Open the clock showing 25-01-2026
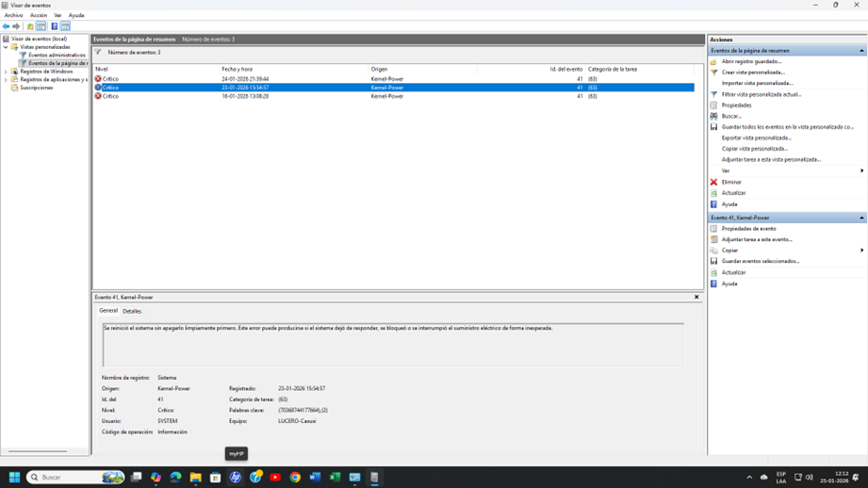The width and height of the screenshot is (868, 488). tap(834, 477)
